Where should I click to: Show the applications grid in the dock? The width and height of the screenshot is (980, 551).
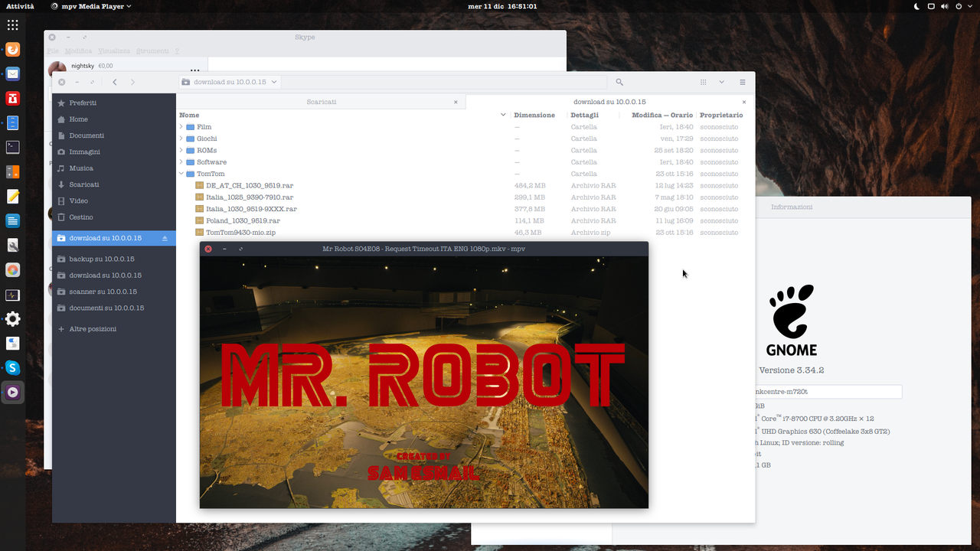click(12, 25)
